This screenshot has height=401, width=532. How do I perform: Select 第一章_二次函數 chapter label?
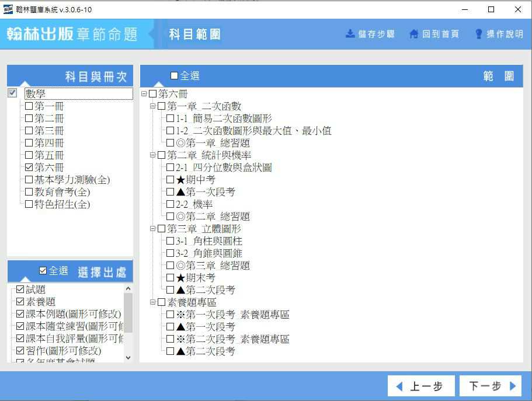tap(204, 106)
